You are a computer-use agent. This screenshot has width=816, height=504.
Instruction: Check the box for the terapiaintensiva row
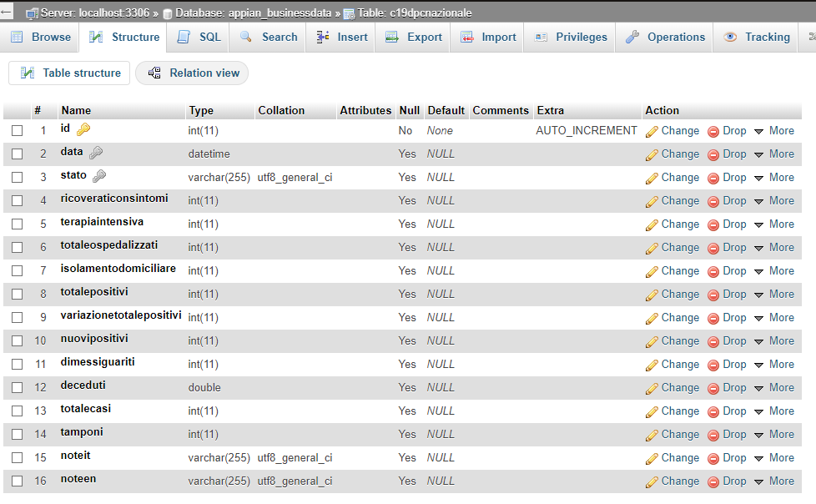pyautogui.click(x=18, y=224)
